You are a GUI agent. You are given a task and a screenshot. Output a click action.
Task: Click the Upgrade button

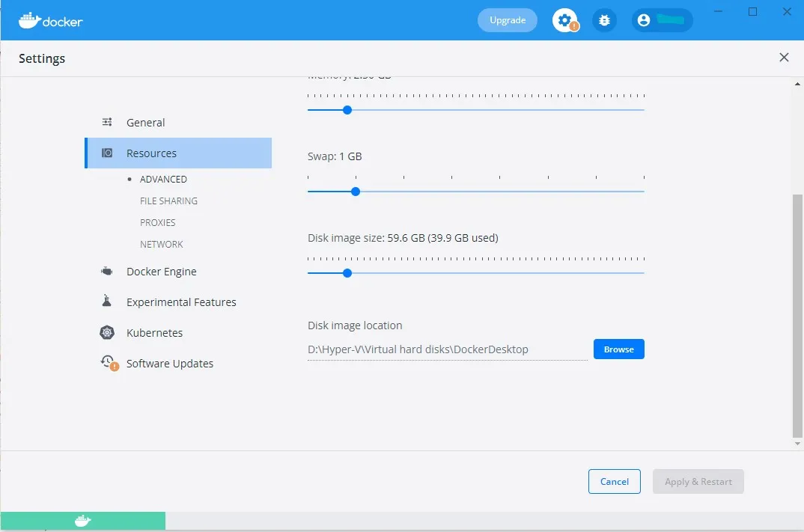tap(507, 20)
